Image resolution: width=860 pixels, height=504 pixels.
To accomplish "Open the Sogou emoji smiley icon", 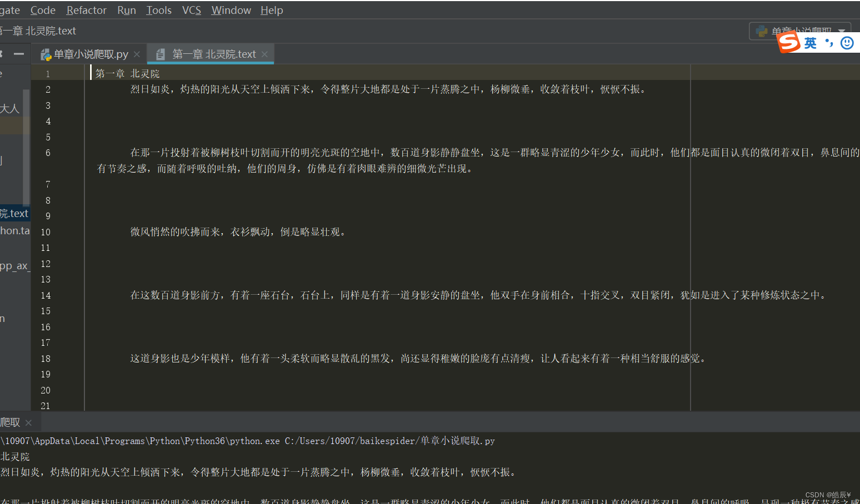I will pyautogui.click(x=847, y=43).
